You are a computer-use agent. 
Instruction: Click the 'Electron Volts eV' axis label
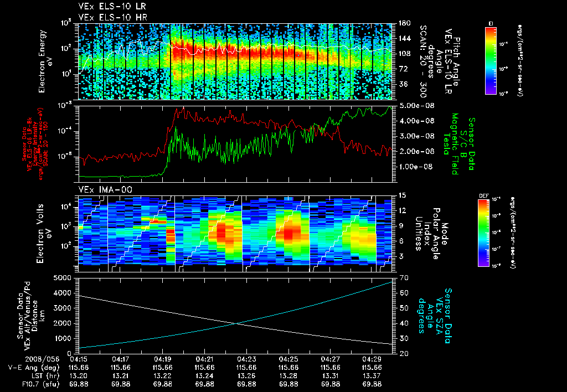[43, 234]
